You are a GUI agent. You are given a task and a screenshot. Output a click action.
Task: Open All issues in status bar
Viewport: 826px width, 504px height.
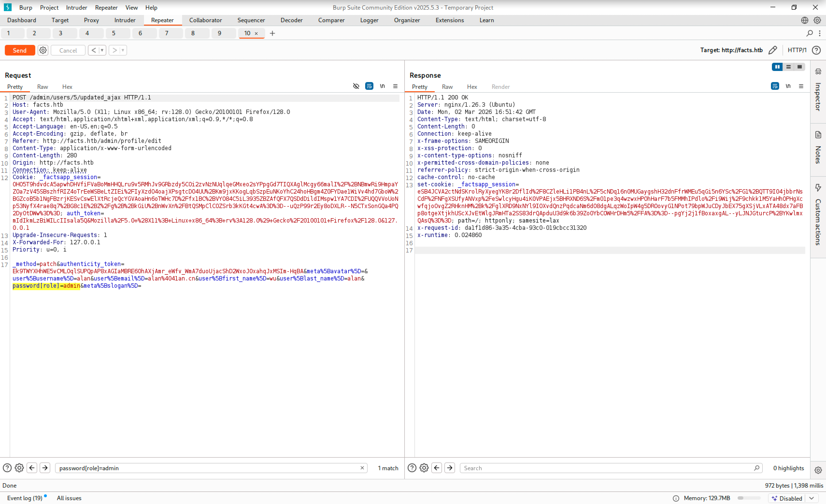click(x=69, y=498)
